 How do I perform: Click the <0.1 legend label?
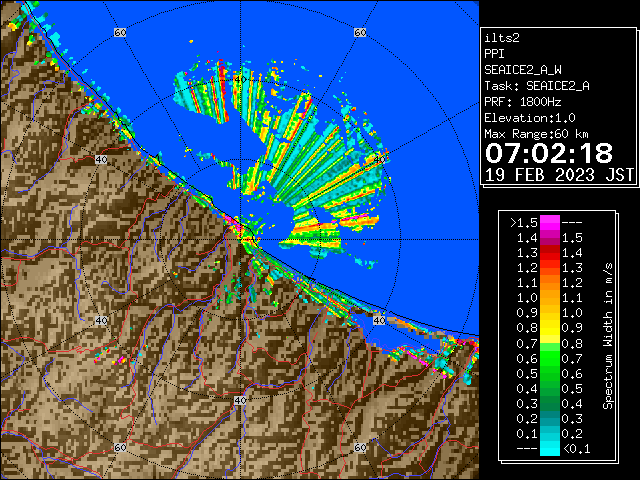pos(576,449)
